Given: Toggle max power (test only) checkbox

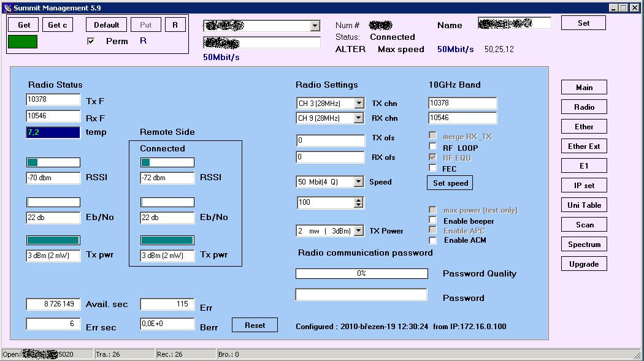Looking at the screenshot, I should coord(432,210).
